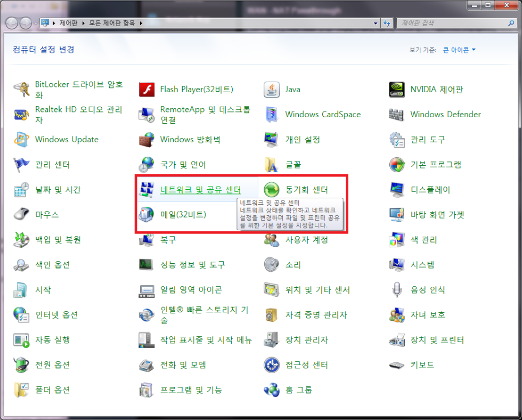
Task: Click the 소리 speaker icon
Action: click(x=272, y=265)
